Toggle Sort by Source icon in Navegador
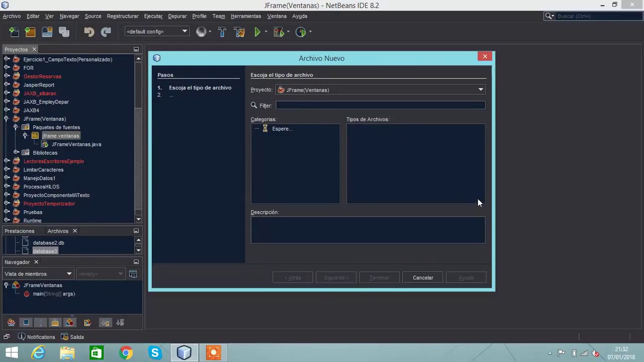644x362 pixels. (x=120, y=322)
